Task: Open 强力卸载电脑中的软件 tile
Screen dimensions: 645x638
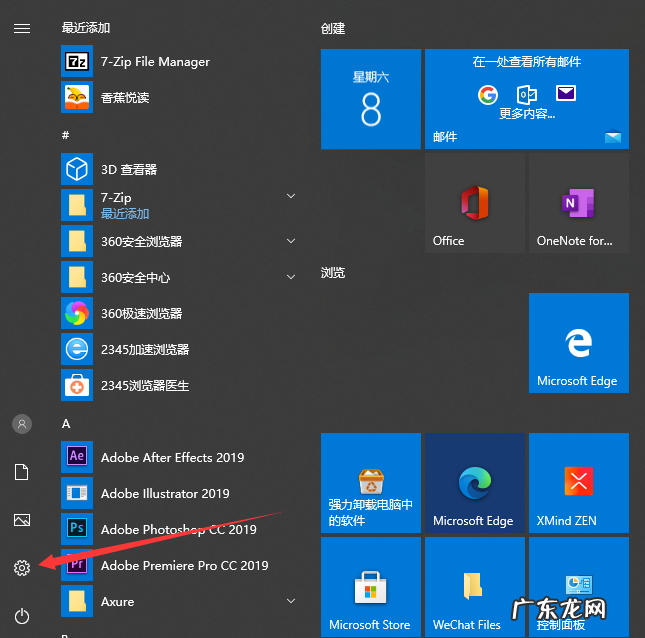Action: [x=371, y=483]
